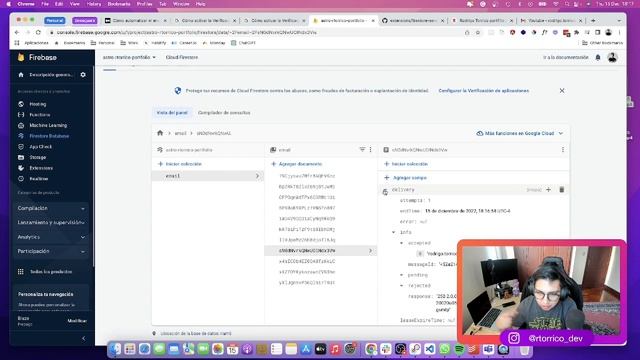The width and height of the screenshot is (640, 360).
Task: Expand Lanzamiento y supervisión section
Action: click(51, 222)
